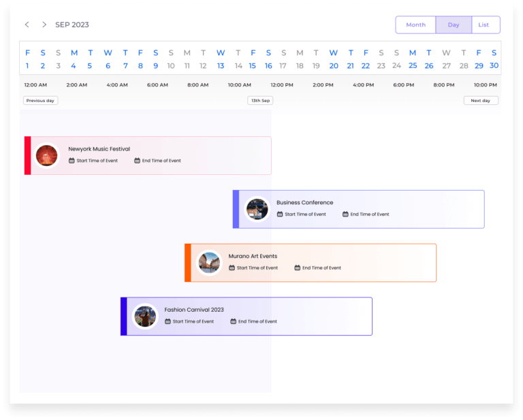Click the 6:00 PM time marker
The height and width of the screenshot is (420, 523).
pyautogui.click(x=404, y=85)
